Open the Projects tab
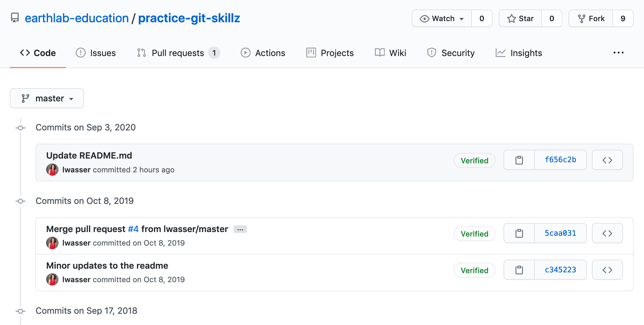644x325 pixels. (x=330, y=53)
